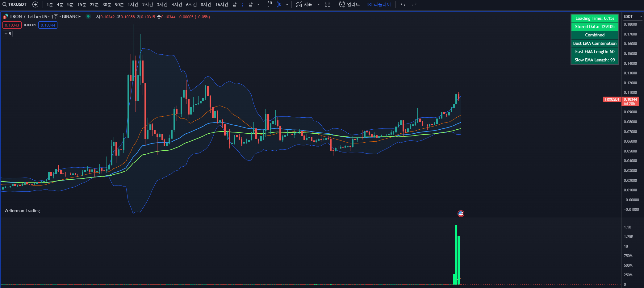Open symbol search for TRXUSDT
Screen dimensions: 644x288
15,4
